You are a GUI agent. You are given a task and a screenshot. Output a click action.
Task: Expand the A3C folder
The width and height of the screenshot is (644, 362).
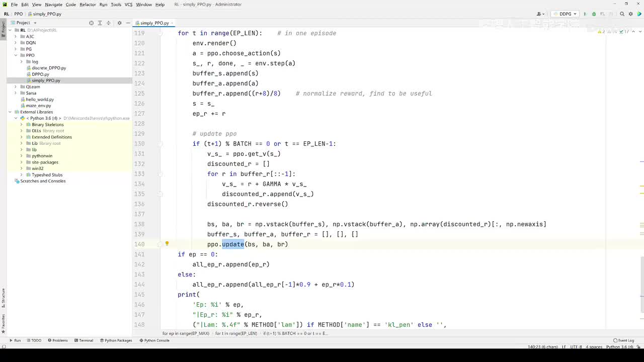pos(16,37)
